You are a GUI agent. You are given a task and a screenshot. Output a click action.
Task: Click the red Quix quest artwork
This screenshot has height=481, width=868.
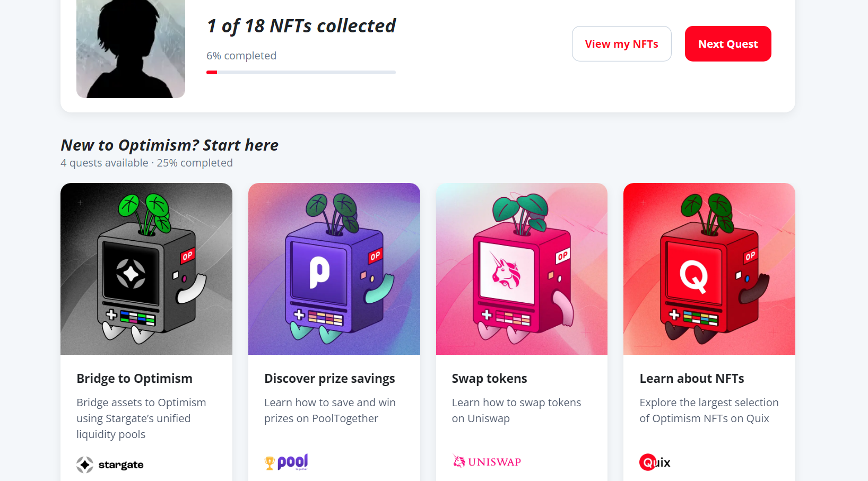709,269
